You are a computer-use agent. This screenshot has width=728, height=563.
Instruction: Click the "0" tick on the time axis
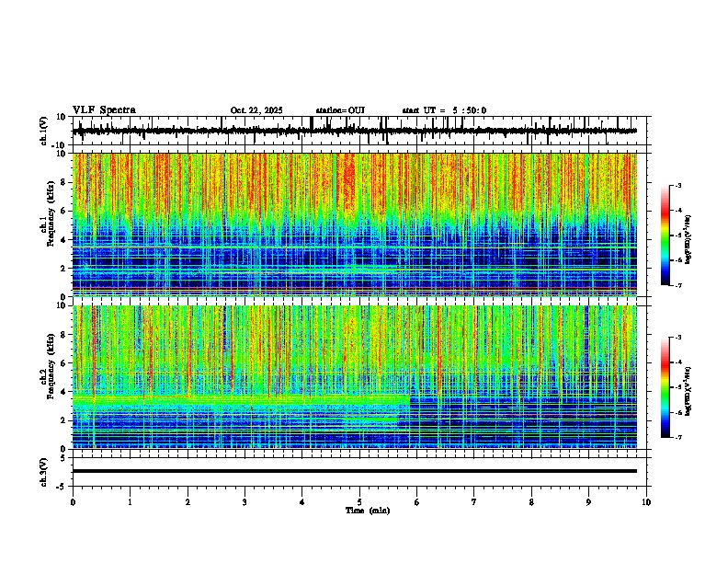[x=73, y=502]
